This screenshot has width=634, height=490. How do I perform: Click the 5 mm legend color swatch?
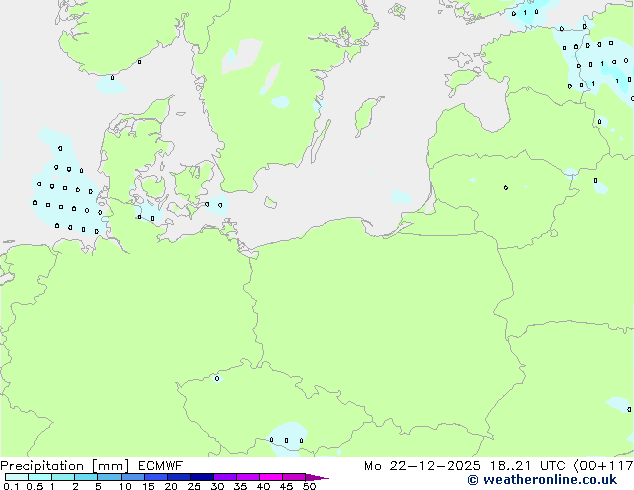109,477
